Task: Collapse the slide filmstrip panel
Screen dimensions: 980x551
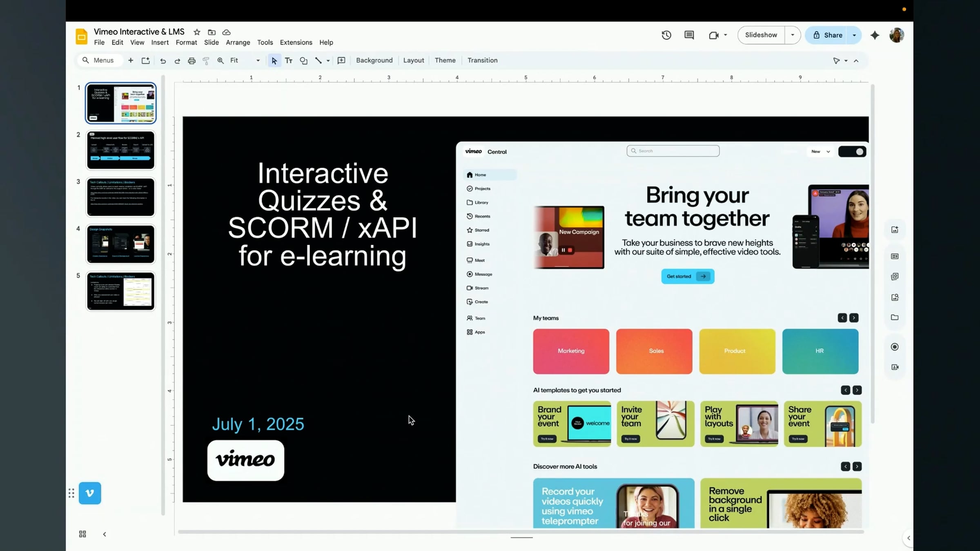Action: (x=105, y=534)
